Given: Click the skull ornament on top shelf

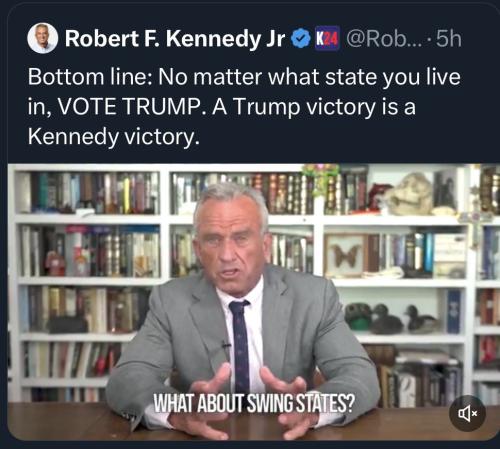Looking at the screenshot, I should [x=407, y=194].
